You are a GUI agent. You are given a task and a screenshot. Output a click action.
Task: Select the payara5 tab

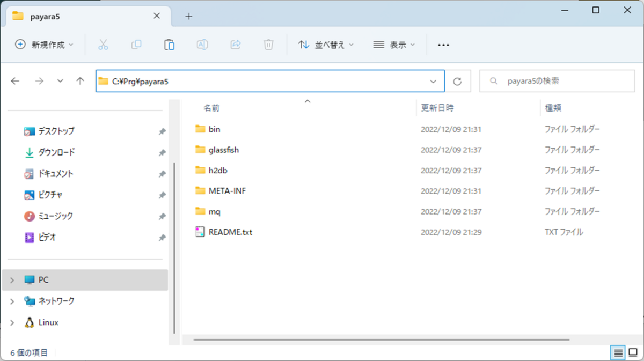[89, 16]
